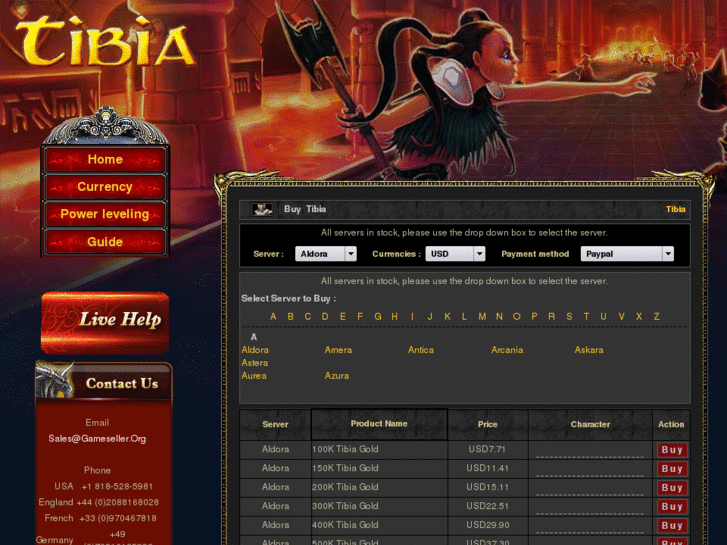Click the Sales@Gameseller.Org email address
Screen dimensions: 727x545
pyautogui.click(x=97, y=439)
